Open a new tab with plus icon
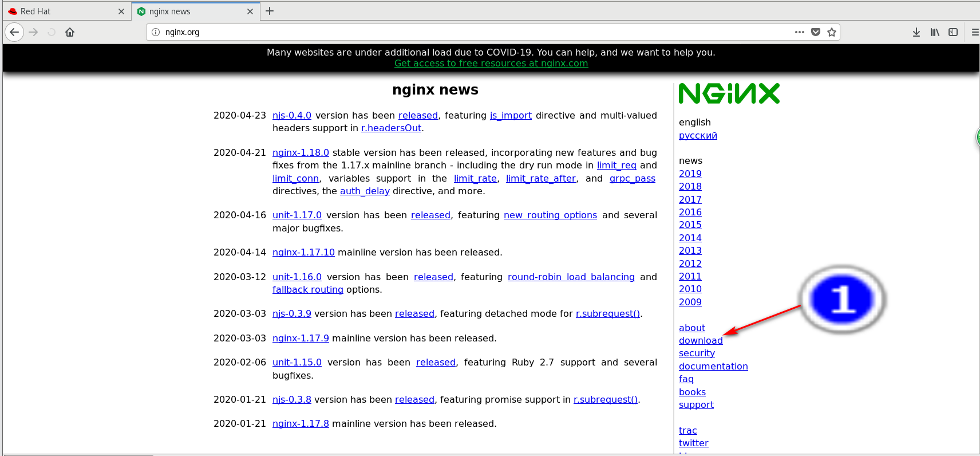 tap(270, 11)
